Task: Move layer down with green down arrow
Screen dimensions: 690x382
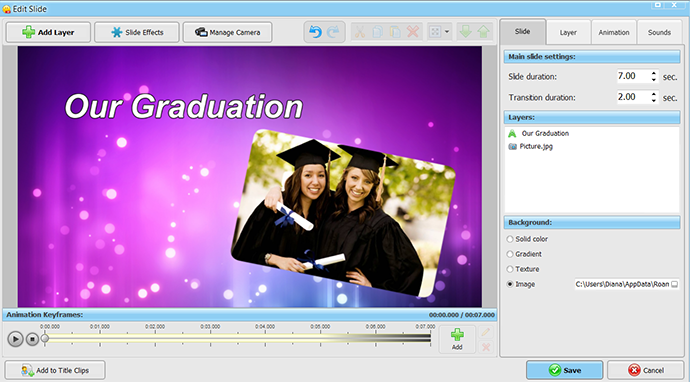Action: [x=466, y=32]
